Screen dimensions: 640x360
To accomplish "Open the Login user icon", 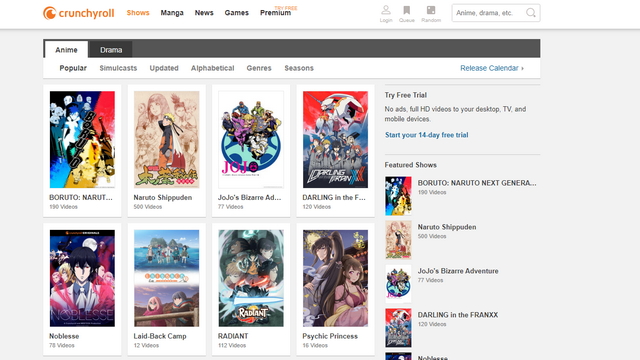I will pyautogui.click(x=386, y=10).
